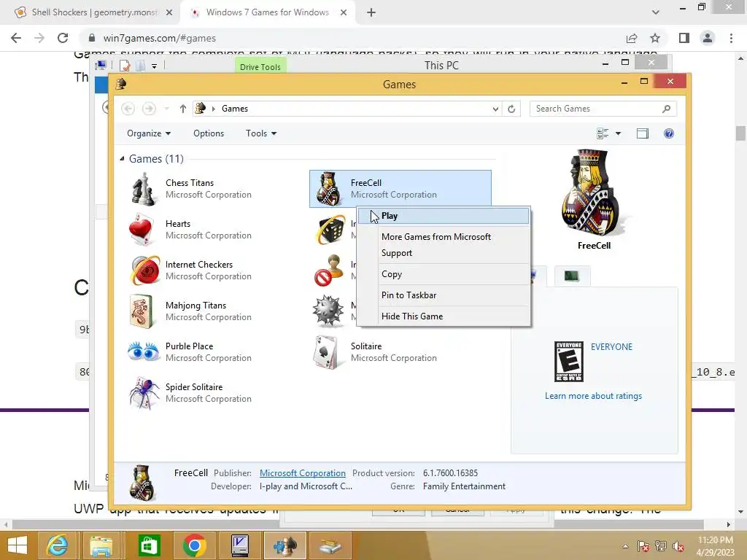Collapse the Games (11) group
This screenshot has height=560, width=747.
pyautogui.click(x=122, y=158)
